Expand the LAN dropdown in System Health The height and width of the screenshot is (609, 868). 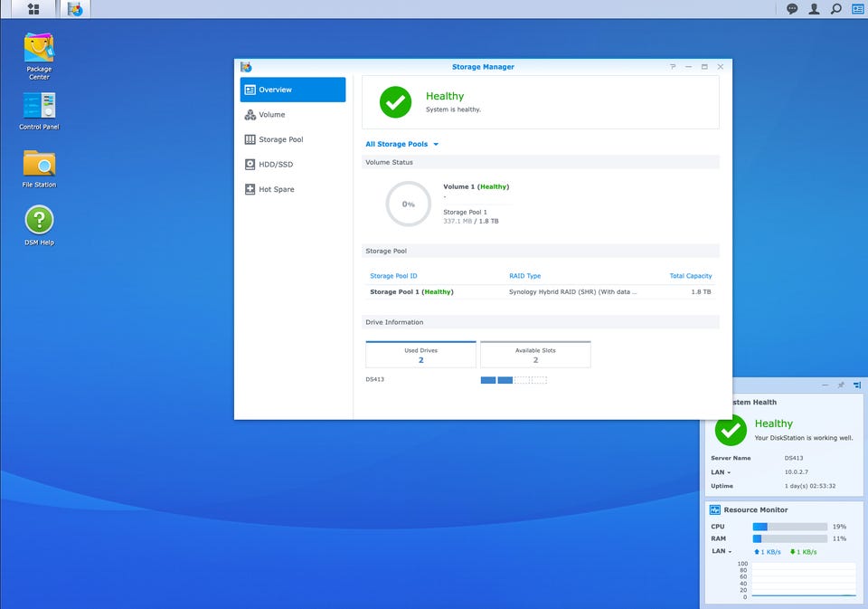(x=721, y=472)
